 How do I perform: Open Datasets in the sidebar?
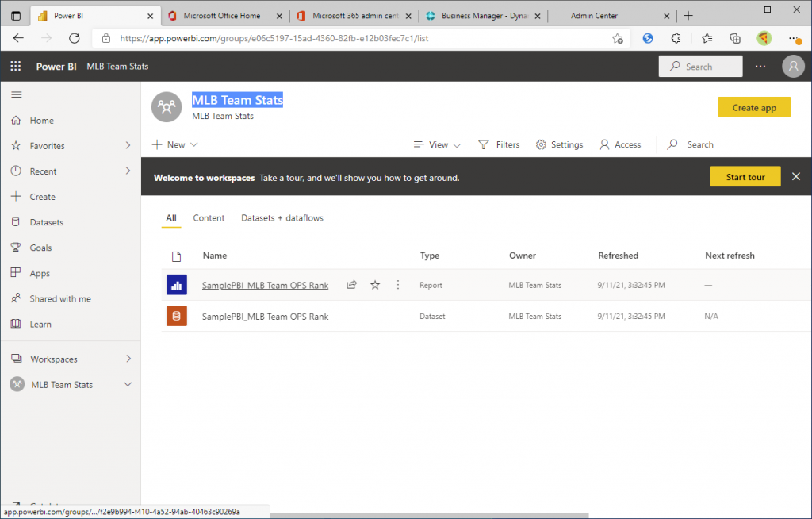(47, 222)
